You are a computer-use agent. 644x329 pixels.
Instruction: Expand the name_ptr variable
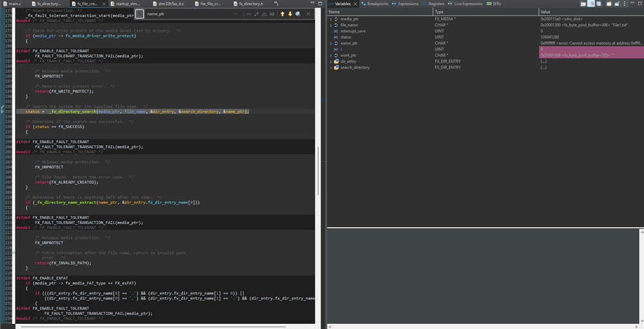pos(331,43)
